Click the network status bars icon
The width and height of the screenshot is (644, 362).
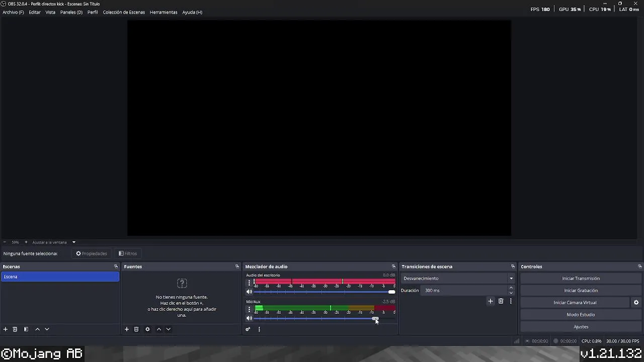pos(517,341)
